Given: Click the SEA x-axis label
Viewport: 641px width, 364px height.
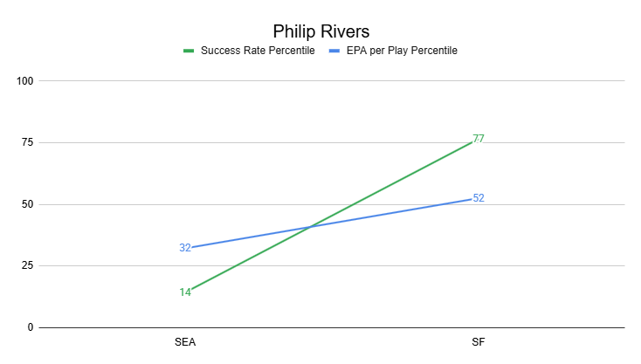Looking at the screenshot, I should [x=185, y=342].
